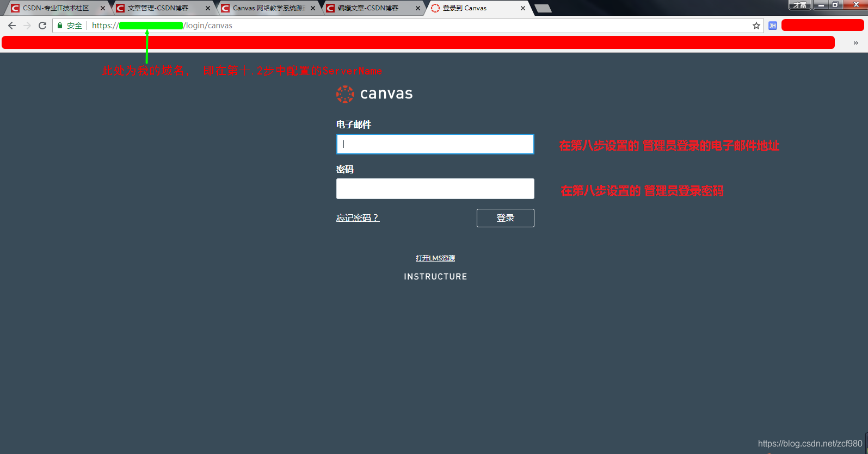Image resolution: width=868 pixels, height=454 pixels.
Task: Focus the 密码 password input field
Action: [435, 189]
